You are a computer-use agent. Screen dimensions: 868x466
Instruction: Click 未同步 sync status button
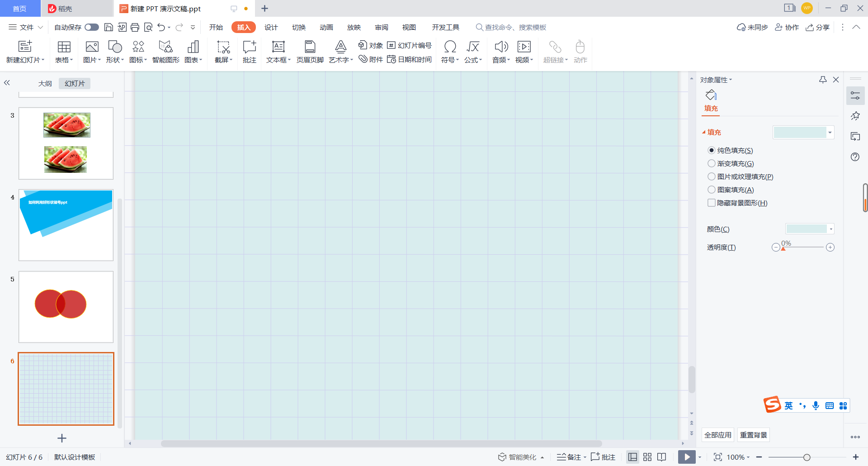click(753, 27)
